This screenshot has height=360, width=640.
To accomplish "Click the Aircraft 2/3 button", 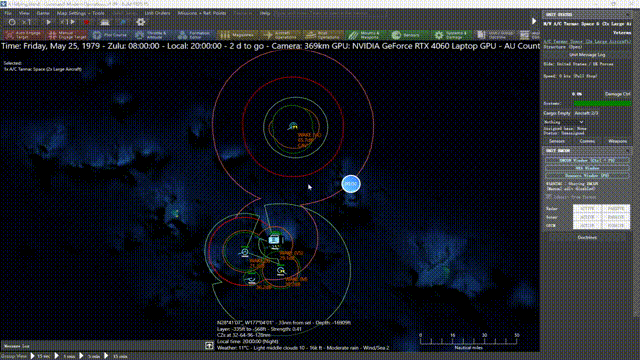I will [x=586, y=113].
